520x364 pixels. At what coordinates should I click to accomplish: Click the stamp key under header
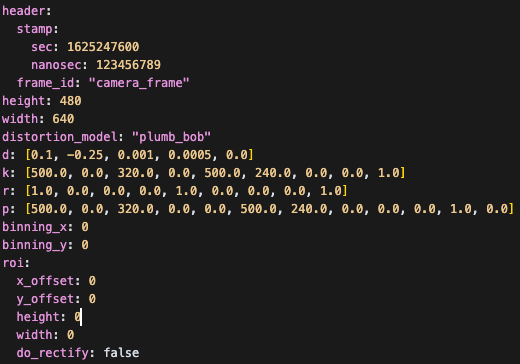pyautogui.click(x=34, y=29)
